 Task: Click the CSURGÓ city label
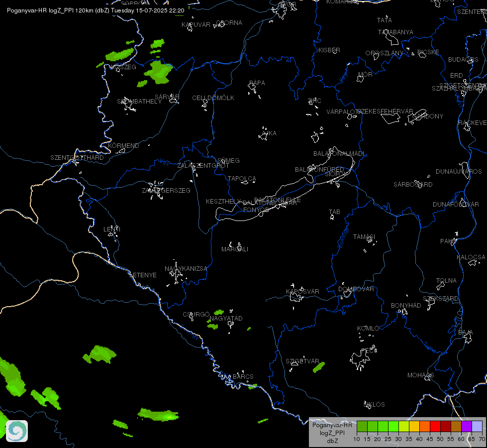pos(196,315)
